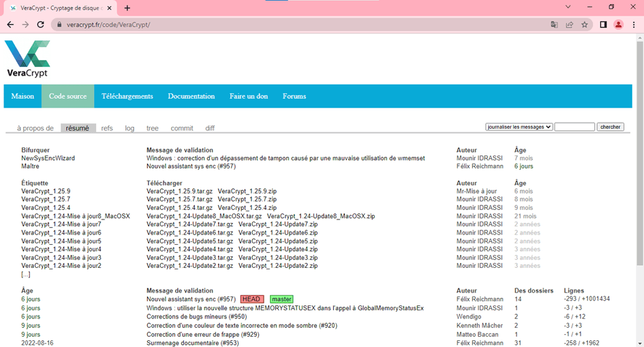Open the translate page icon
This screenshot has height=347, width=644.
tap(554, 25)
